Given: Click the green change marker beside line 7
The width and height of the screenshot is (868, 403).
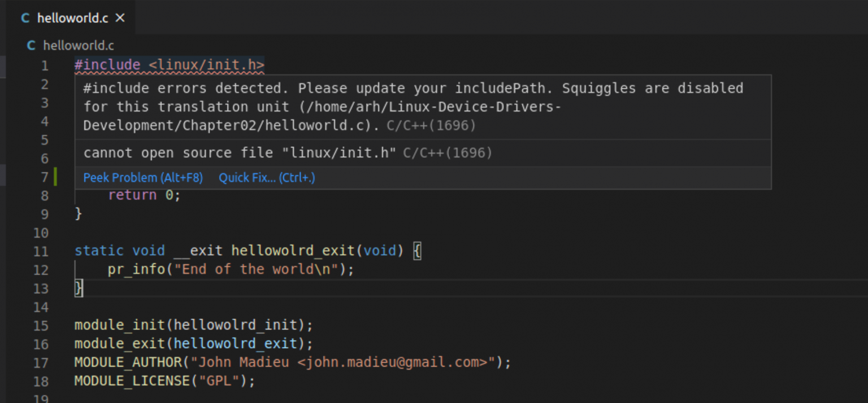Looking at the screenshot, I should tap(55, 177).
